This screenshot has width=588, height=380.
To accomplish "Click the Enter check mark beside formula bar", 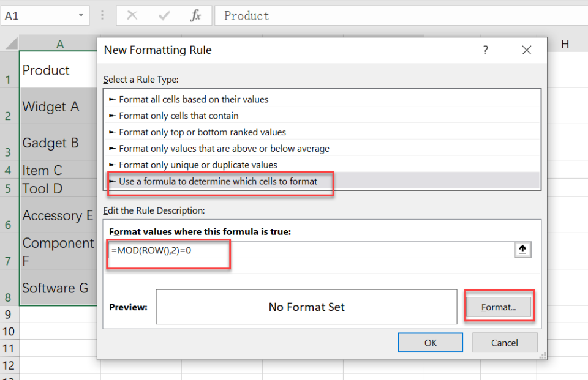I will (164, 16).
